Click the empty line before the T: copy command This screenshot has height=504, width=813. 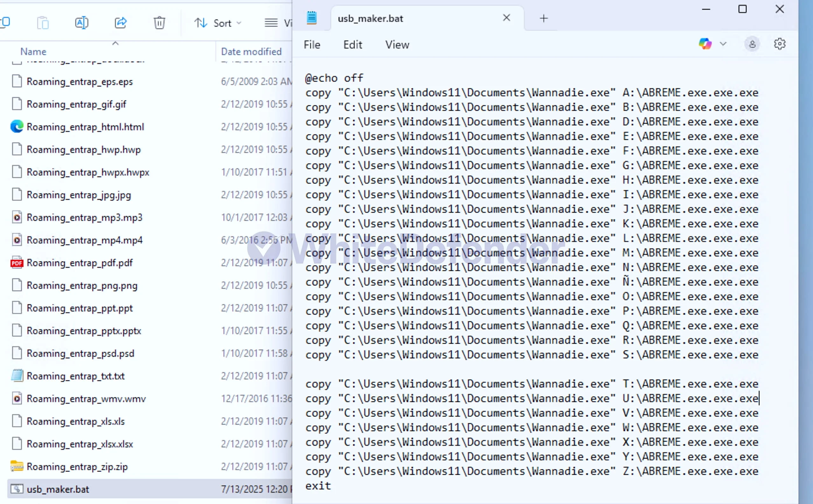click(400, 369)
